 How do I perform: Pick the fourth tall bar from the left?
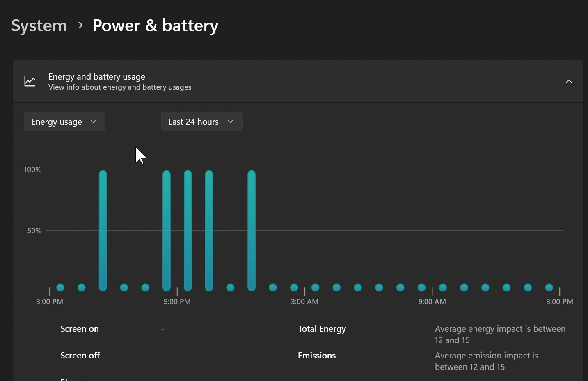click(209, 230)
